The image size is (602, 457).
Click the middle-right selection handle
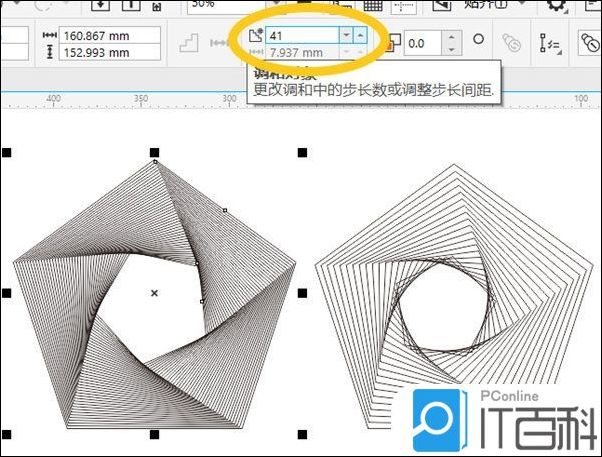(303, 293)
